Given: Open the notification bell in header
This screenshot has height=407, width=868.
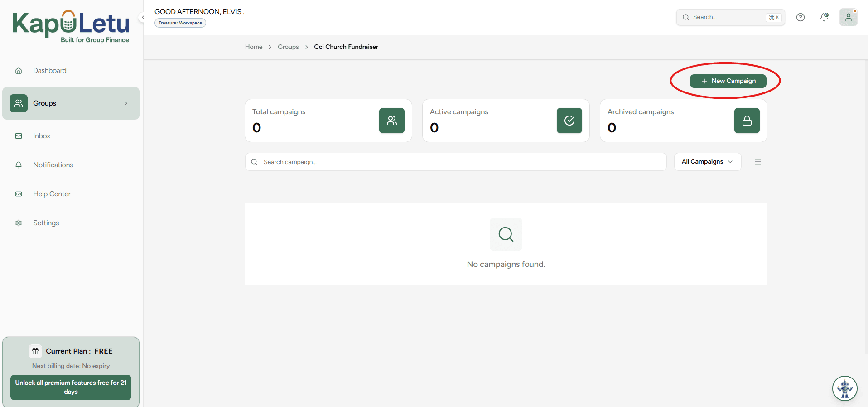Looking at the screenshot, I should point(824,17).
